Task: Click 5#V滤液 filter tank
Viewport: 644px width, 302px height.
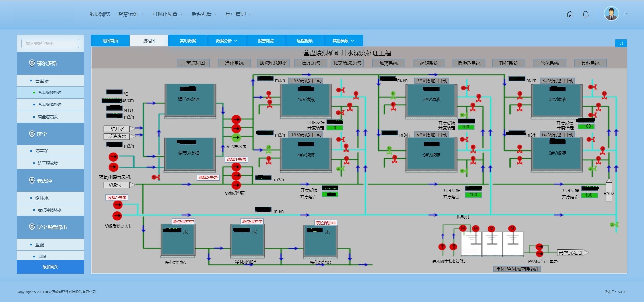Action: click(x=432, y=155)
